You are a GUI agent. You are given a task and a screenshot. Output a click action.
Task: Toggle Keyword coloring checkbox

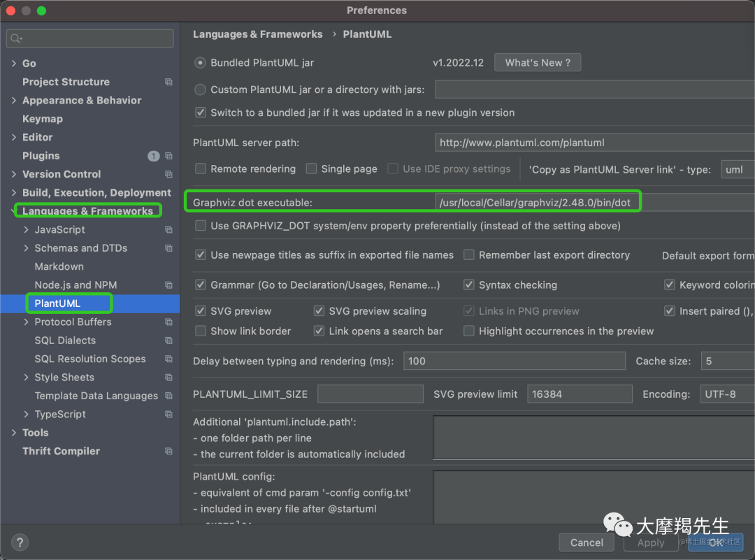point(669,285)
